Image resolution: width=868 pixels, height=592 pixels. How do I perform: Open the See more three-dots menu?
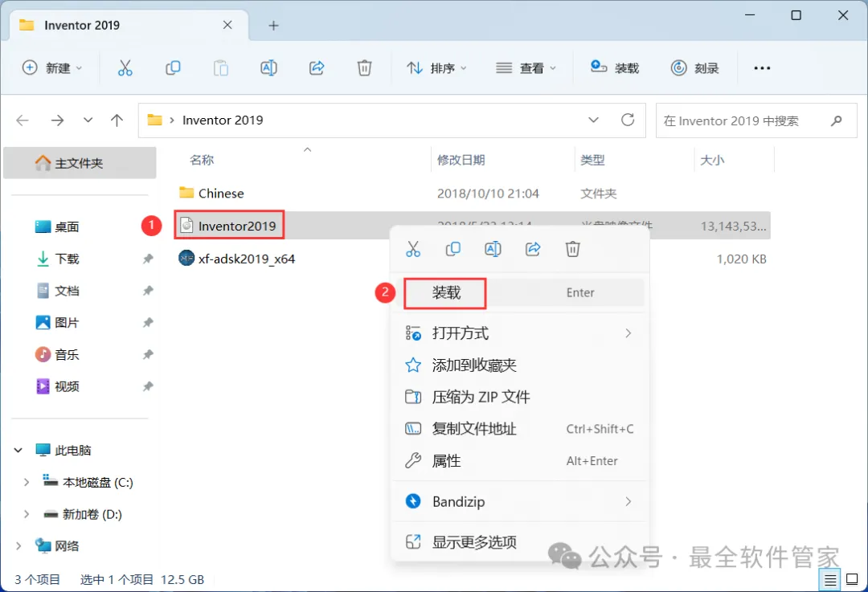click(762, 68)
